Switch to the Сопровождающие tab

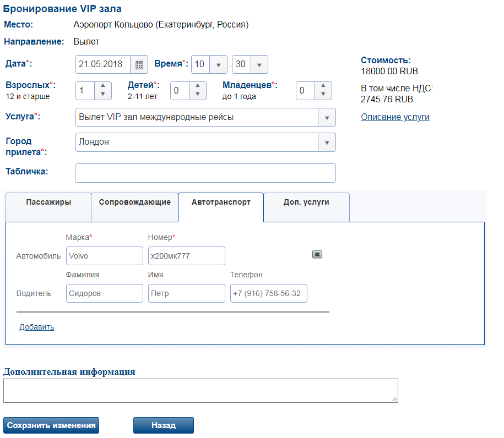(x=134, y=202)
